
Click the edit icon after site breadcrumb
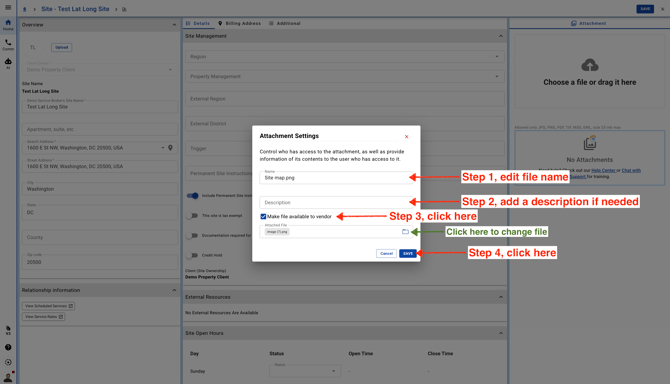tap(124, 9)
